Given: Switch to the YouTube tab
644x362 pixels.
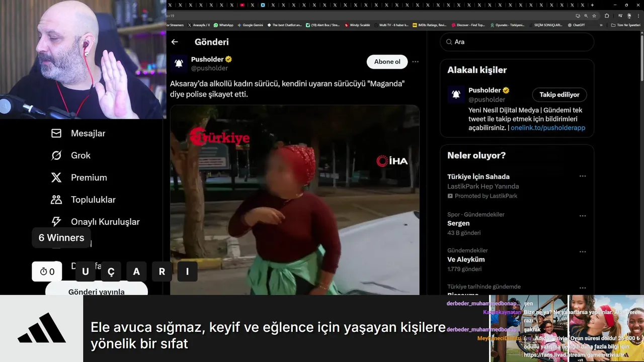Looking at the screenshot, I should pyautogui.click(x=242, y=5).
